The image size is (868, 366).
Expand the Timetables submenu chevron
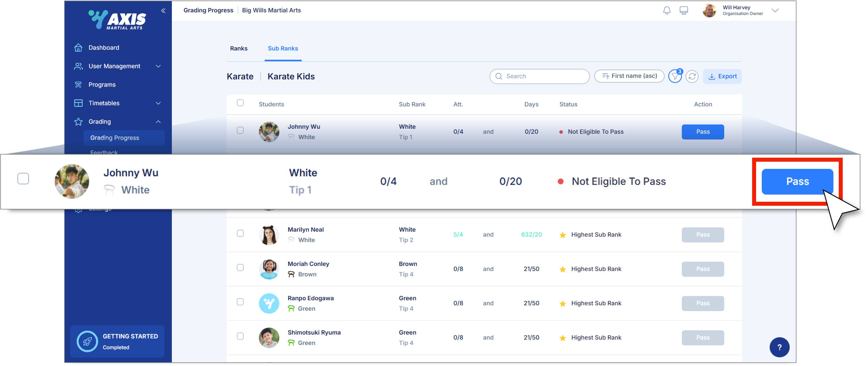[158, 103]
